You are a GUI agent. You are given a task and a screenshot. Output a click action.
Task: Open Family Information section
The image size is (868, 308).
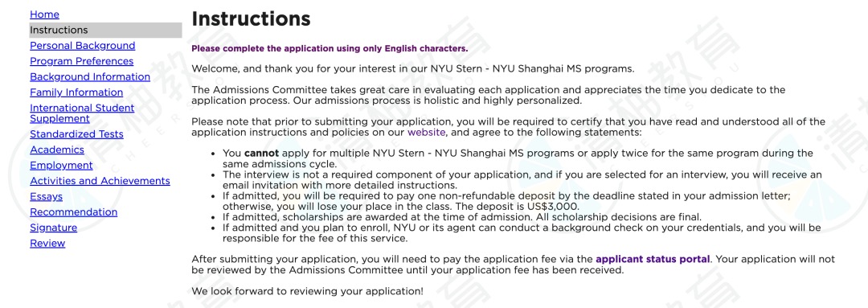(76, 92)
